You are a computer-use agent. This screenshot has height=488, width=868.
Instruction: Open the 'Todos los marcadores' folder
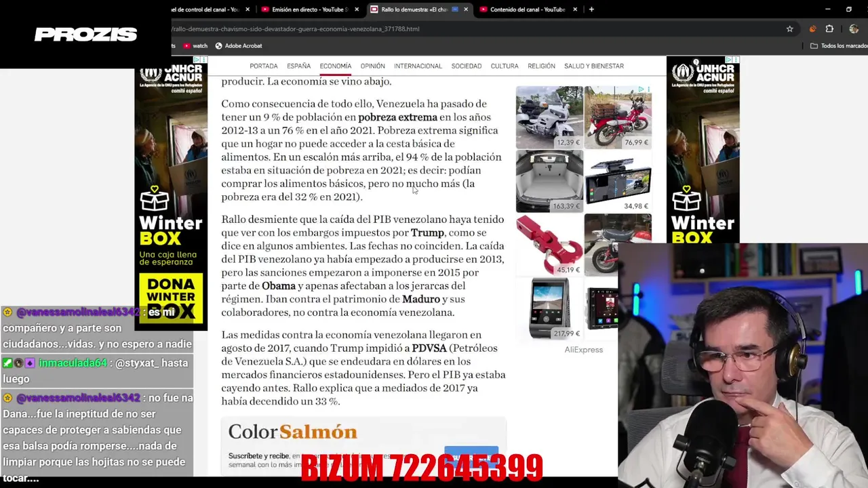[839, 46]
